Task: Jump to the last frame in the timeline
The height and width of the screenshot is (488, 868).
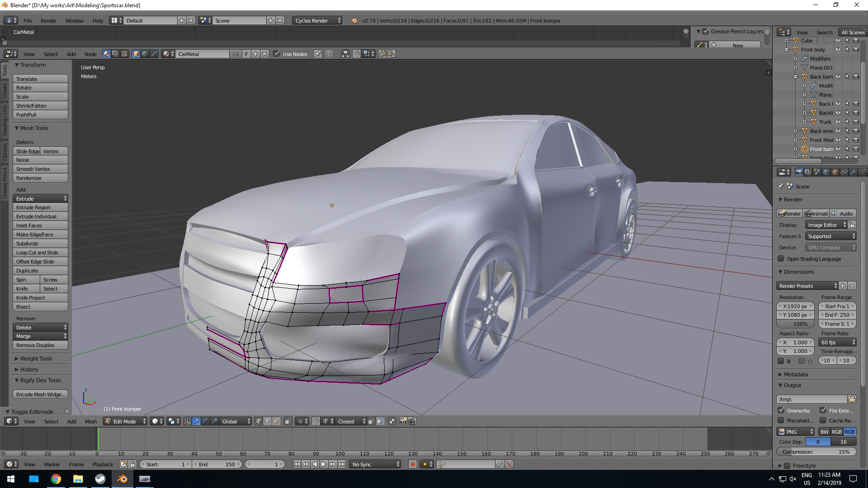Action: pyautogui.click(x=342, y=464)
